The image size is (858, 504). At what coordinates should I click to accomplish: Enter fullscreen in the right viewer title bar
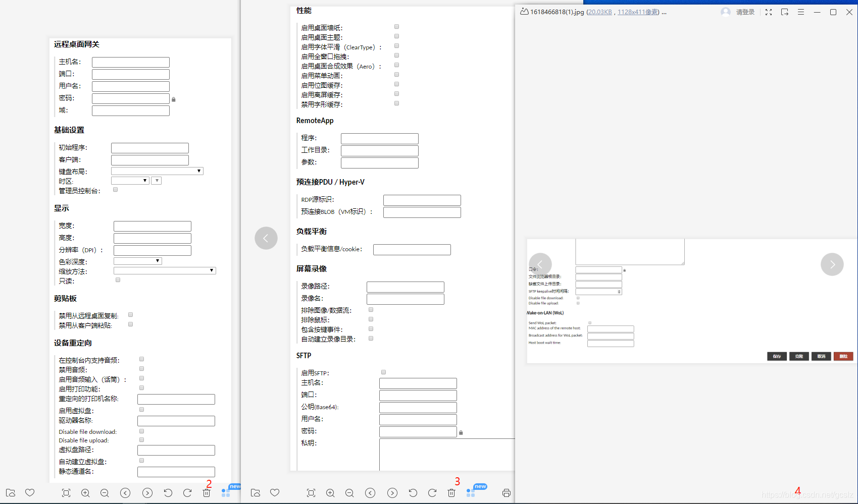click(x=769, y=12)
